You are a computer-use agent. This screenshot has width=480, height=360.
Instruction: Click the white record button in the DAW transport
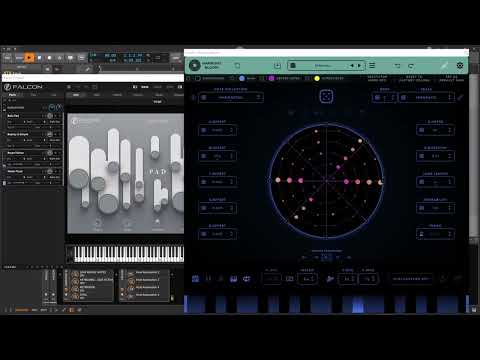pyautogui.click(x=49, y=58)
